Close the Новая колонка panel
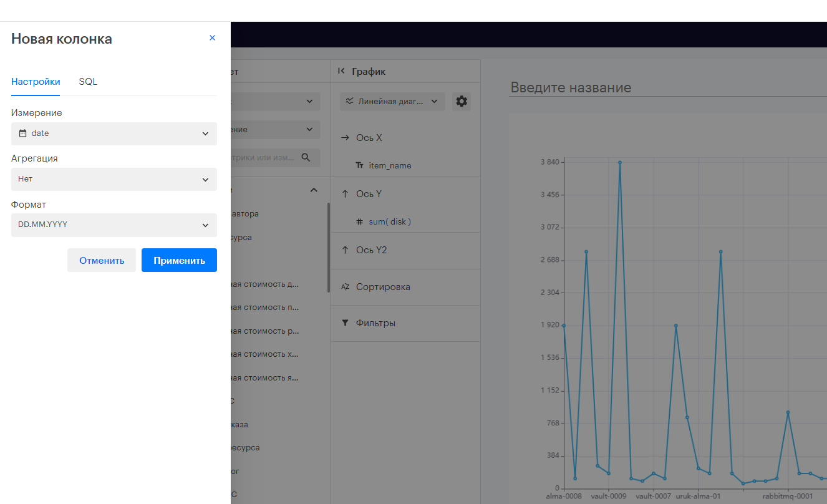This screenshot has width=827, height=504. [x=212, y=38]
